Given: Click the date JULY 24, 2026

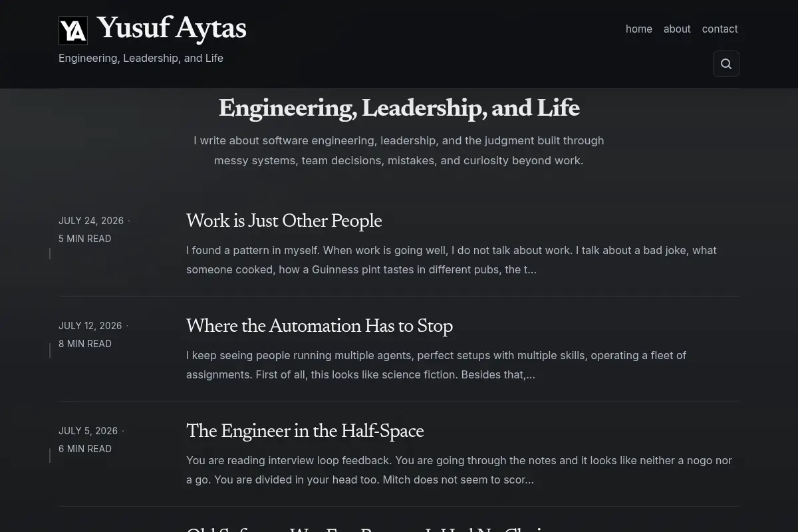Looking at the screenshot, I should tap(91, 221).
